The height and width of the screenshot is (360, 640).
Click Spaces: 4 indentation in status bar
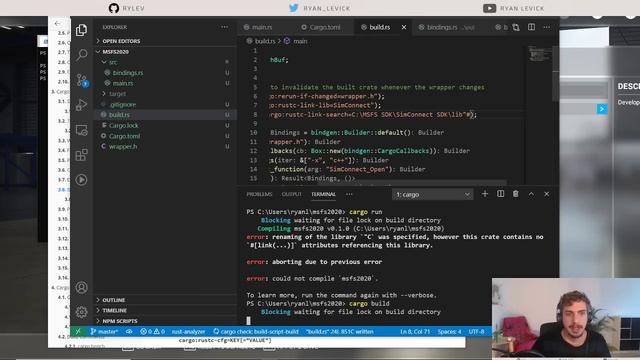pos(449,331)
